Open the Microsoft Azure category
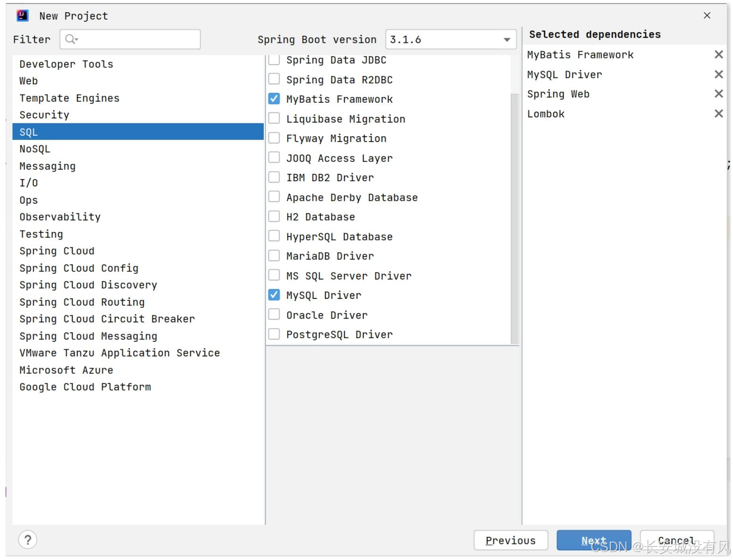The height and width of the screenshot is (560, 733). (x=138, y=370)
